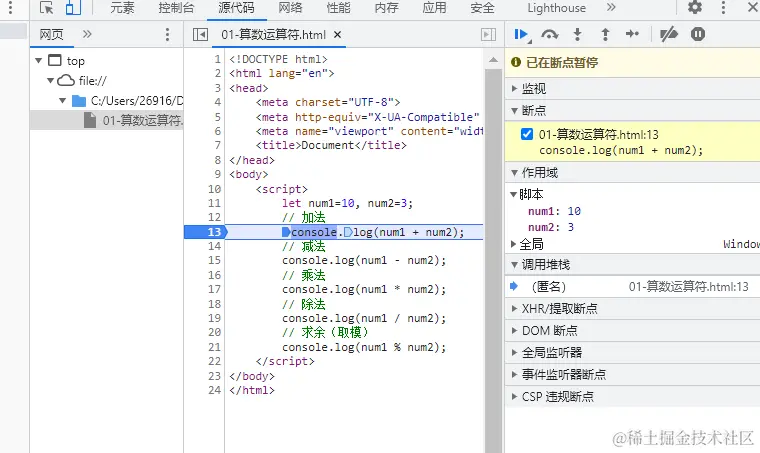Set breakpoint on line number 19
This screenshot has height=453, width=760.
(x=214, y=318)
